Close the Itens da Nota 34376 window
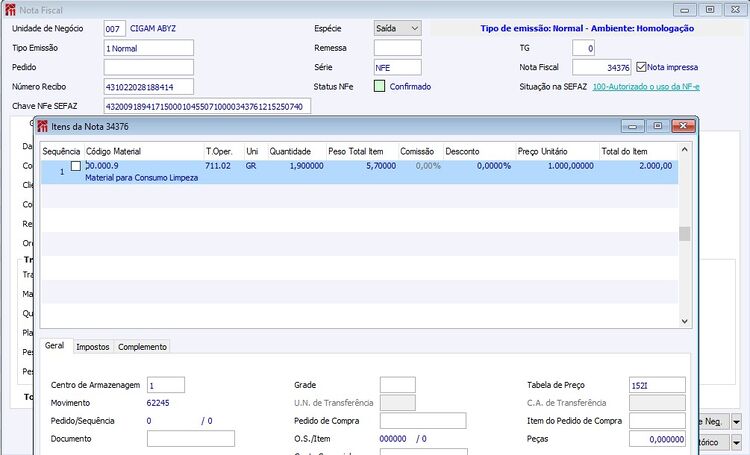This screenshot has width=750, height=455. click(x=683, y=126)
